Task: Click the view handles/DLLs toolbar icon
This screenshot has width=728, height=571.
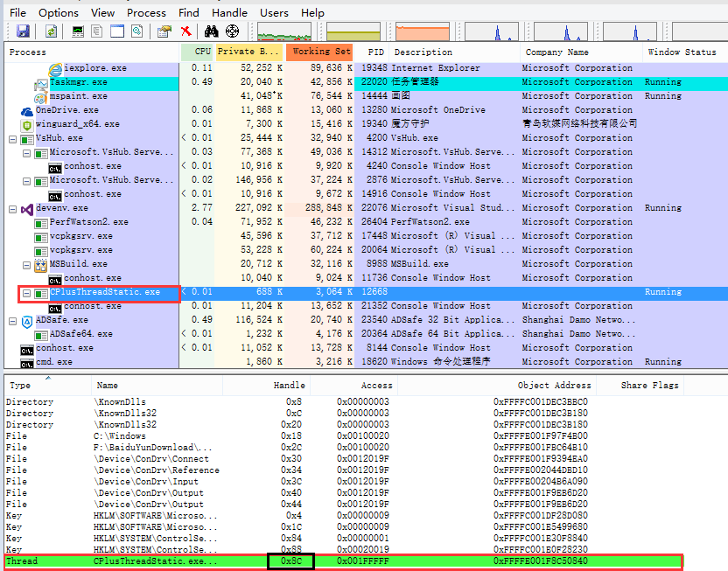Action: pyautogui.click(x=137, y=31)
